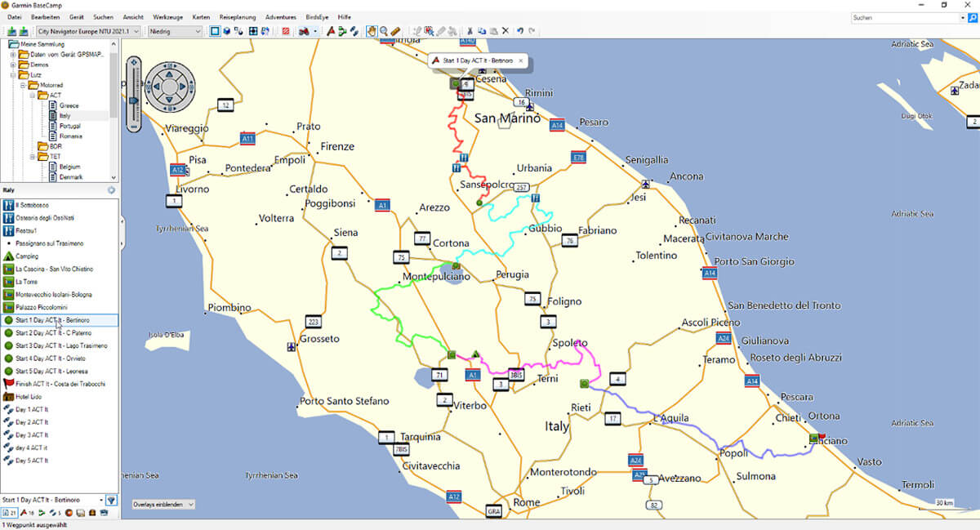Screen dimensions: 980x530
Task: Click the undo arrow icon
Action: tap(519, 31)
